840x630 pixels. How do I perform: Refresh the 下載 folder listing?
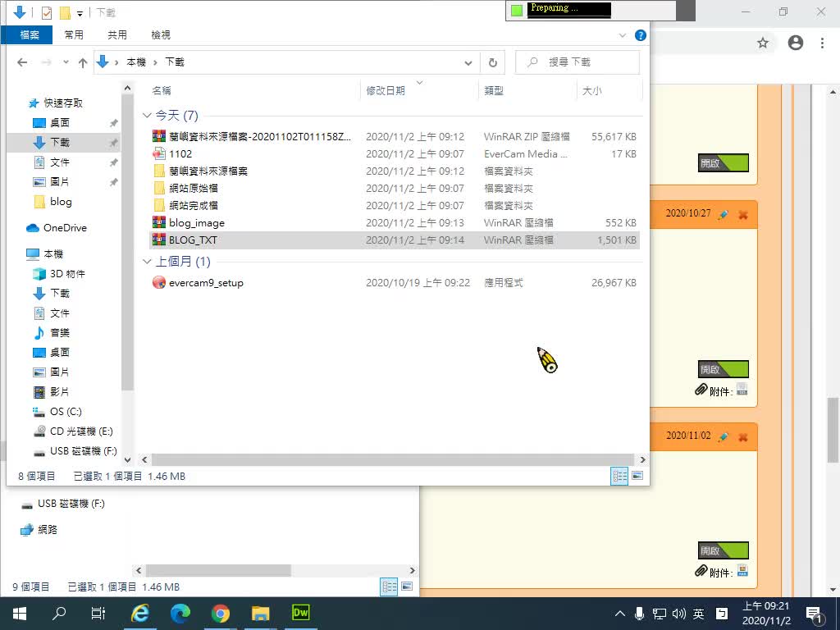coord(493,62)
